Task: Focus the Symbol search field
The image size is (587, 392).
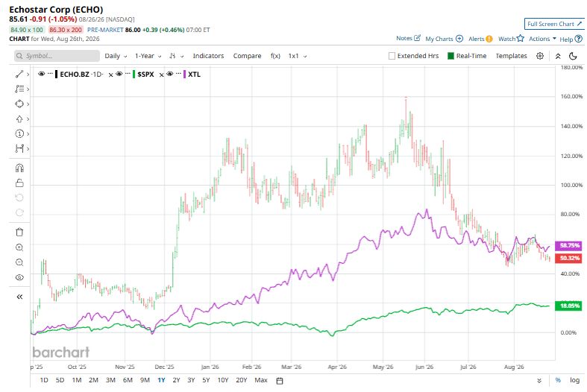Action: 57,56
